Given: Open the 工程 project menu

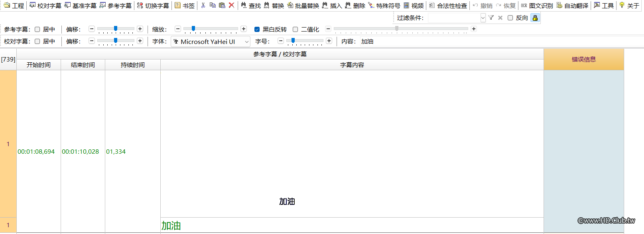Looking at the screenshot, I should [x=14, y=6].
